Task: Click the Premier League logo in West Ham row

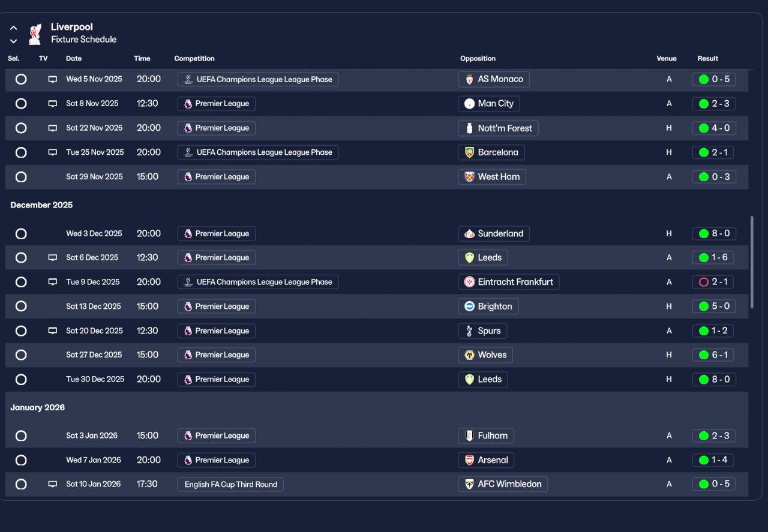Action: 188,177
